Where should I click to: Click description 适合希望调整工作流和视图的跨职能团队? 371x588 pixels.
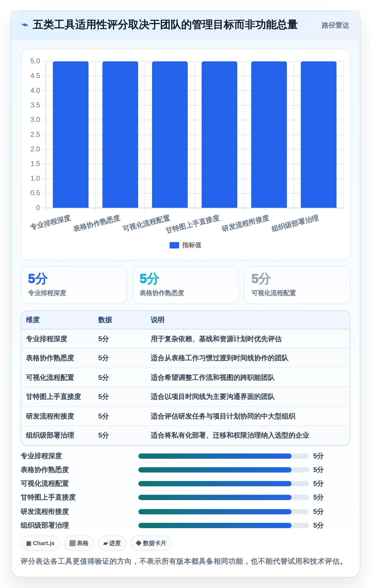point(213,378)
